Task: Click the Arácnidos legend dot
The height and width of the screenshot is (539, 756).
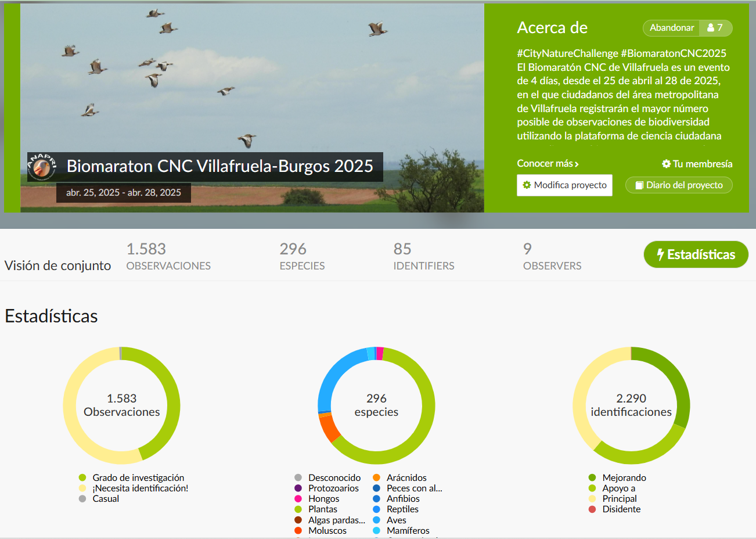Action: [x=376, y=478]
